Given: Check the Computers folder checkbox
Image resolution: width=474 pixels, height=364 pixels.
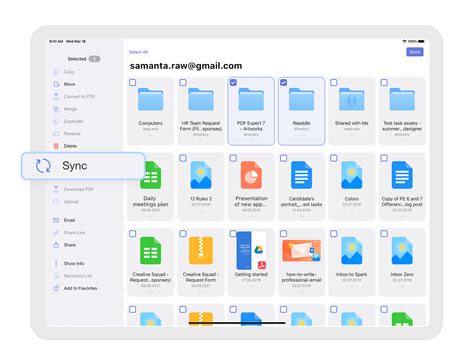Looking at the screenshot, I should click(x=133, y=82).
